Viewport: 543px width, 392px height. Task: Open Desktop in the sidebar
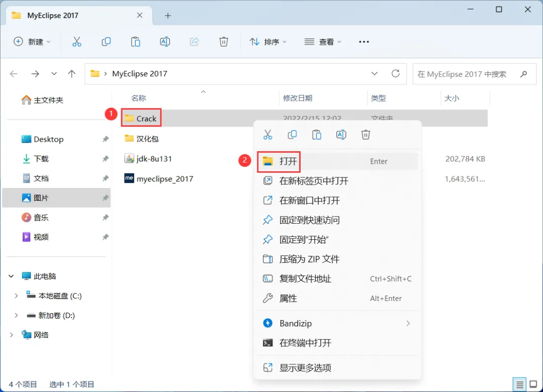point(42,139)
